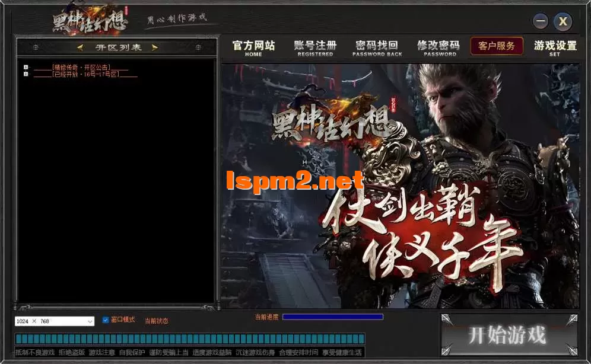This screenshot has width=591, height=364.
Task: Click the 合理安排时间 notice text
Action: point(298,352)
